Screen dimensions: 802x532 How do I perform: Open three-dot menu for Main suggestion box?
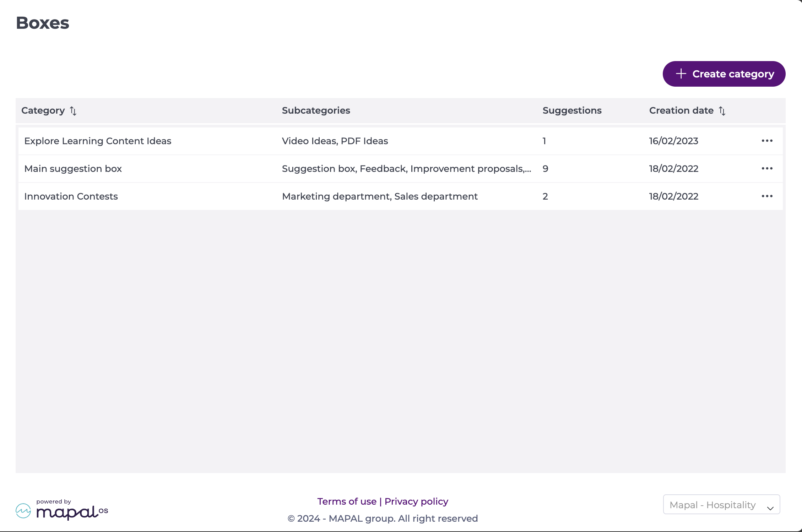tap(767, 168)
